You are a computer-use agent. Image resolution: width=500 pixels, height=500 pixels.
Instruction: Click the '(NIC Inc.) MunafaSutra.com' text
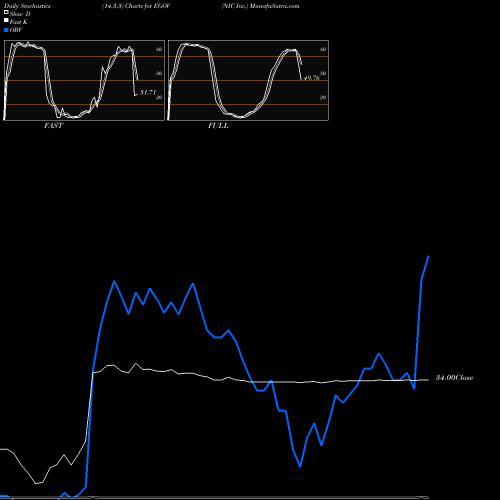[260, 6]
